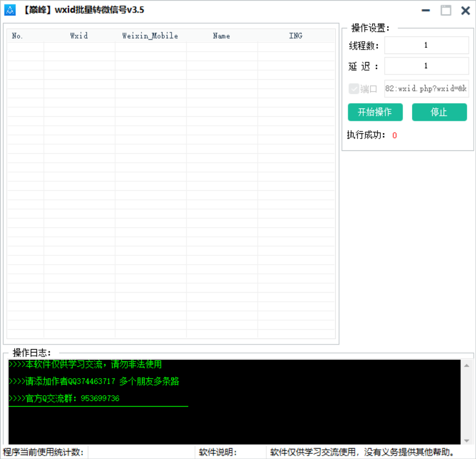Viewport: 476px width, 459px height.
Task: Click the ING column header
Action: tap(295, 35)
